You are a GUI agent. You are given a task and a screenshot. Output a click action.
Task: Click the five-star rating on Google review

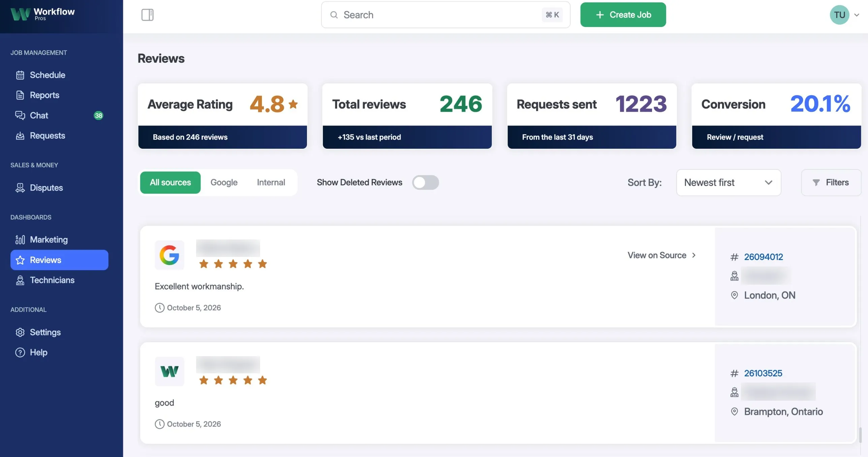(233, 264)
